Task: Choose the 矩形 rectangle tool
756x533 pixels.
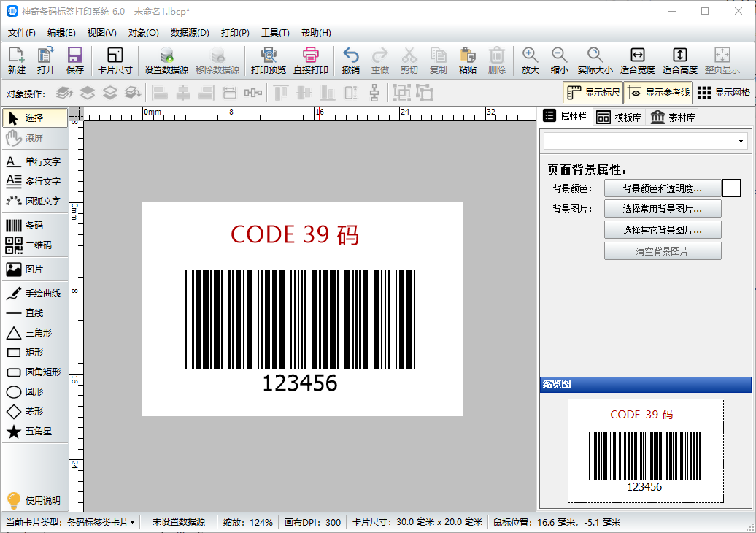Action: pos(35,353)
